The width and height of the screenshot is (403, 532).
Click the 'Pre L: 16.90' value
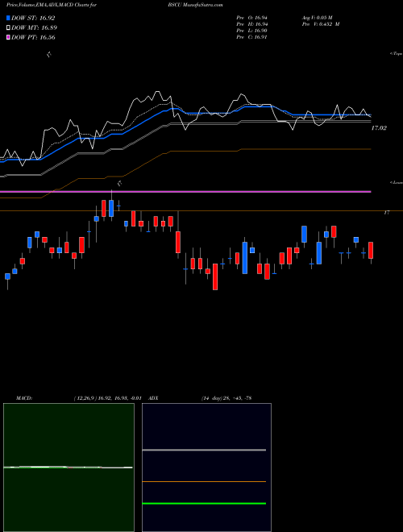click(x=251, y=31)
